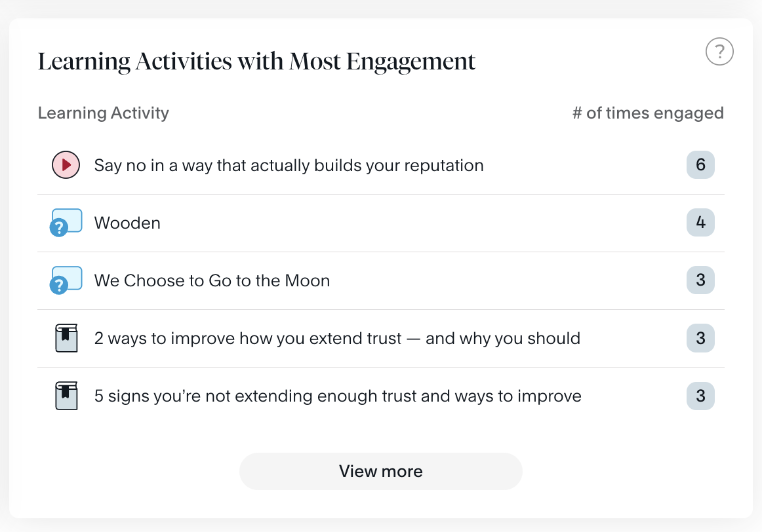Click the engagement count badge showing 4
Image resolution: width=762 pixels, height=532 pixels.
[x=700, y=223]
